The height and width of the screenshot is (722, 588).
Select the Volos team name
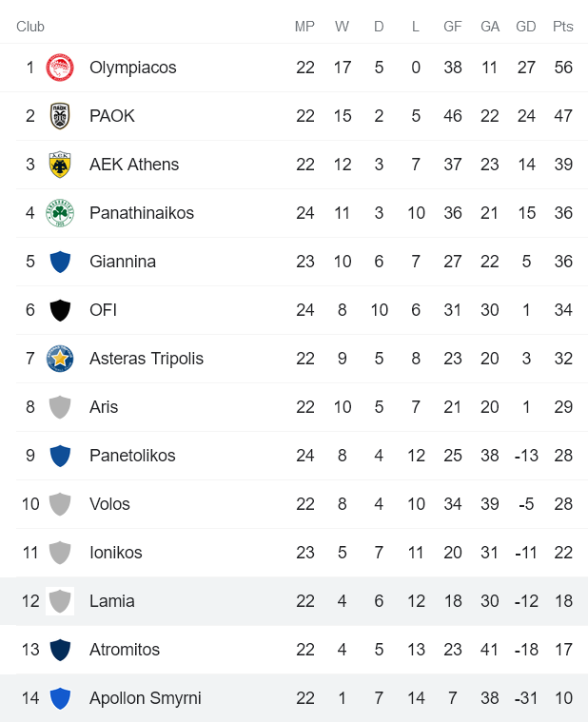[109, 504]
